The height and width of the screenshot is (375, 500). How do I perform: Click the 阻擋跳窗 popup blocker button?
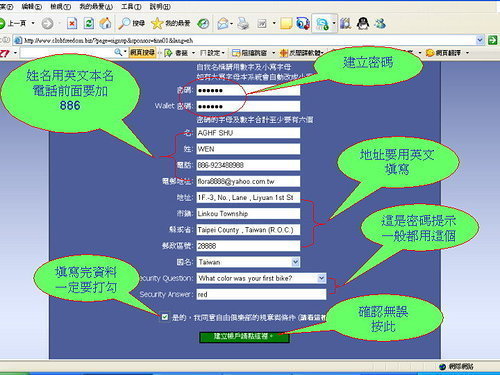coord(250,53)
